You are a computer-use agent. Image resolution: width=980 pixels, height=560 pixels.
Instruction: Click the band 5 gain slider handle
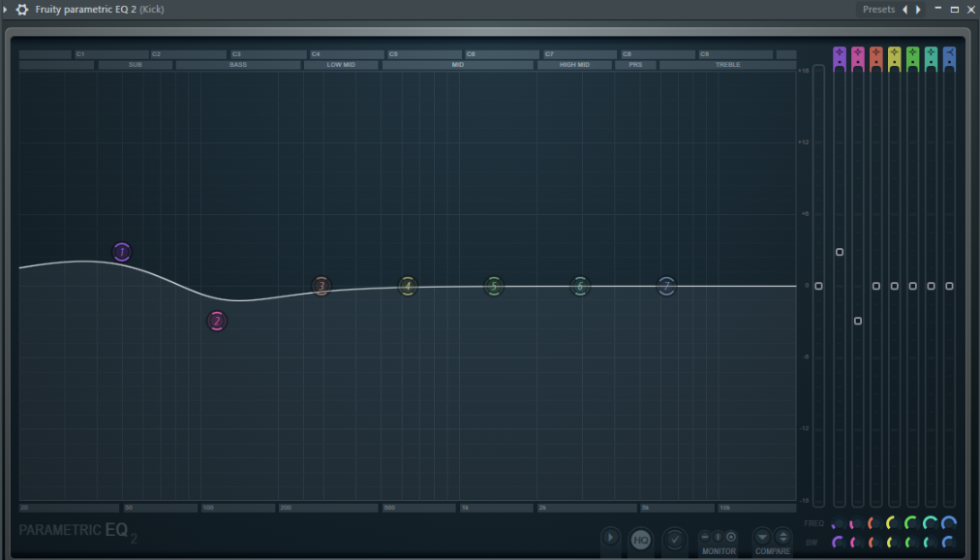pos(912,286)
